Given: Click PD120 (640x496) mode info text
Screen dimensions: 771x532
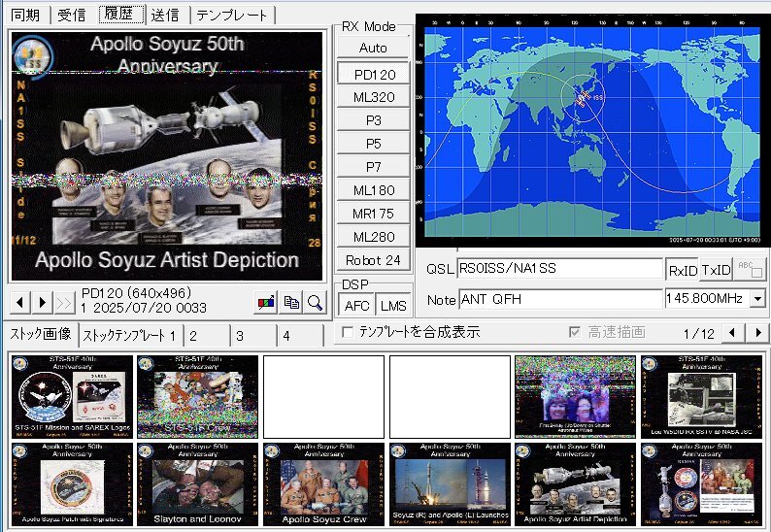Looking at the screenshot, I should click(136, 293).
